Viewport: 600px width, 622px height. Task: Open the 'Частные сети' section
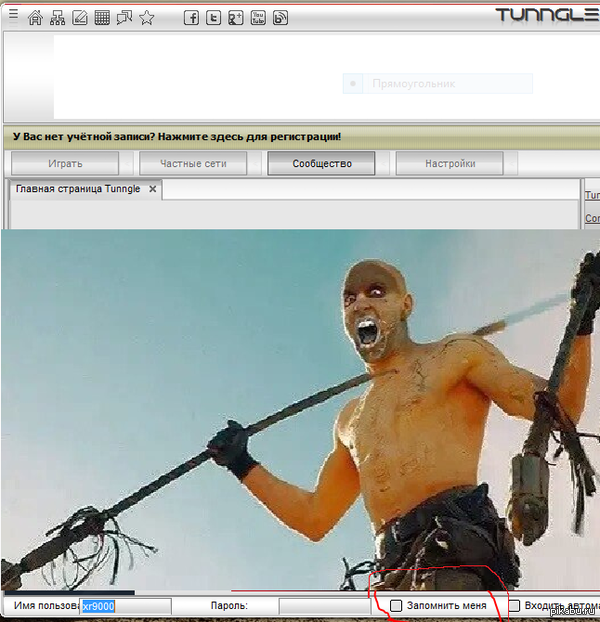(x=193, y=164)
